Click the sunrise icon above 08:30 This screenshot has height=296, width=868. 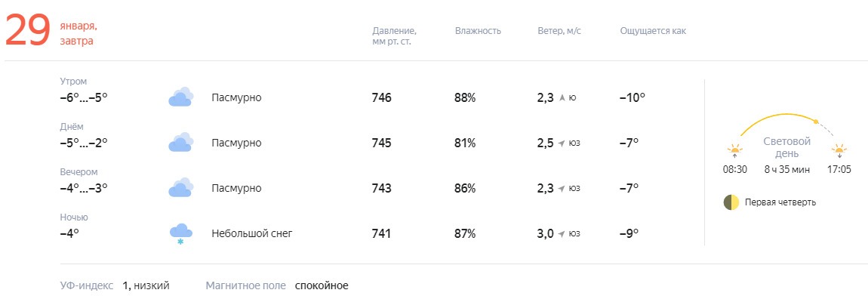coord(734,151)
